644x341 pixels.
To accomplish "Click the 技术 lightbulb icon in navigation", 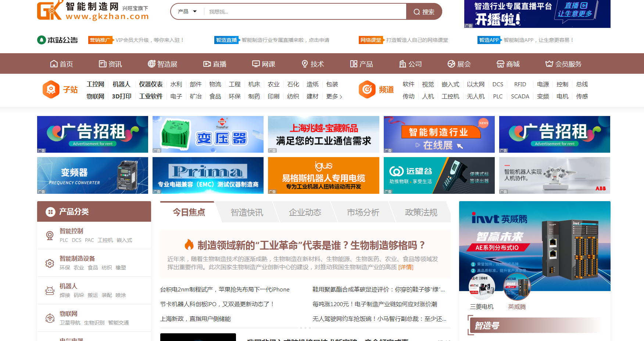I will 305,64.
